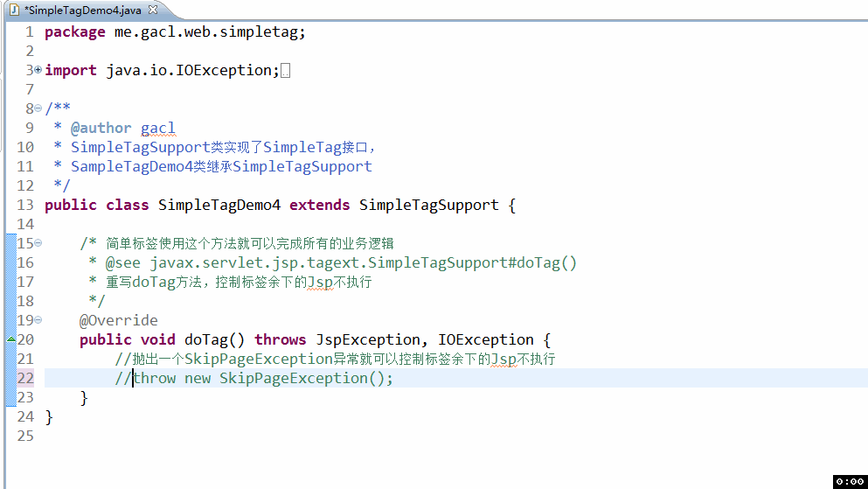
Task: Click 'SampleTagDemo4' on comment line 11
Action: 131,166
